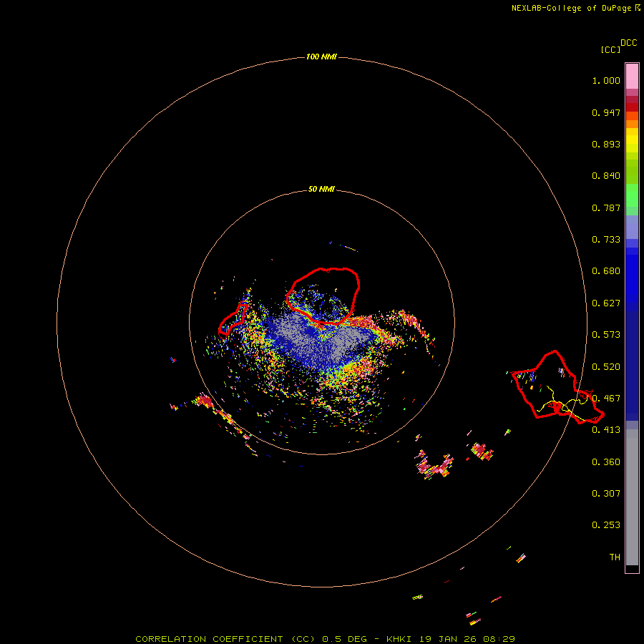Click the 1.000 legend value
This screenshot has width=644, height=644.
pyautogui.click(x=606, y=80)
